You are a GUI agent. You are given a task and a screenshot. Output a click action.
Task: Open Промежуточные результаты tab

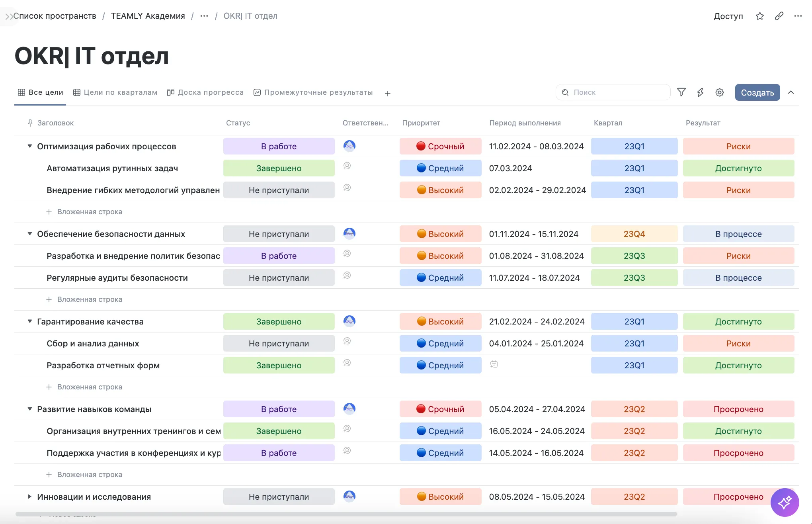(x=313, y=92)
